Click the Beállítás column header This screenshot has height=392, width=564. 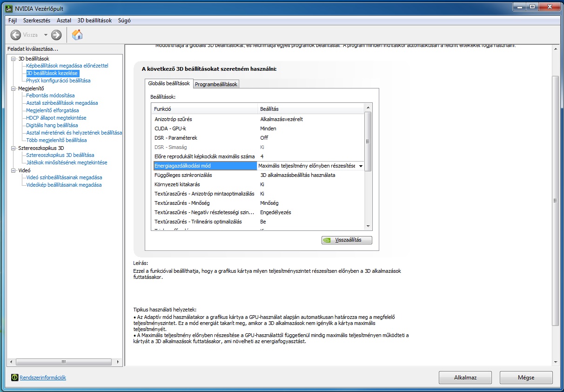311,108
